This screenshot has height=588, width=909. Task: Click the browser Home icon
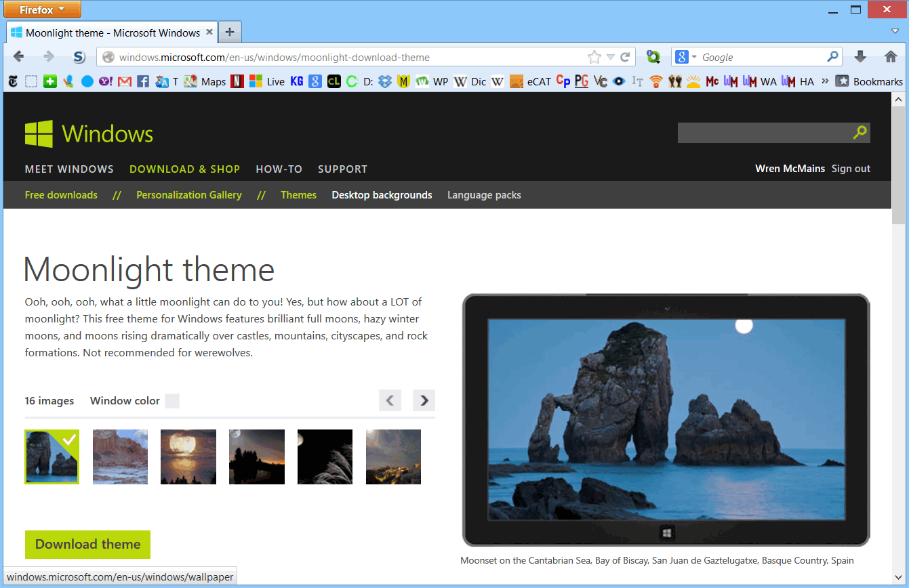click(891, 57)
